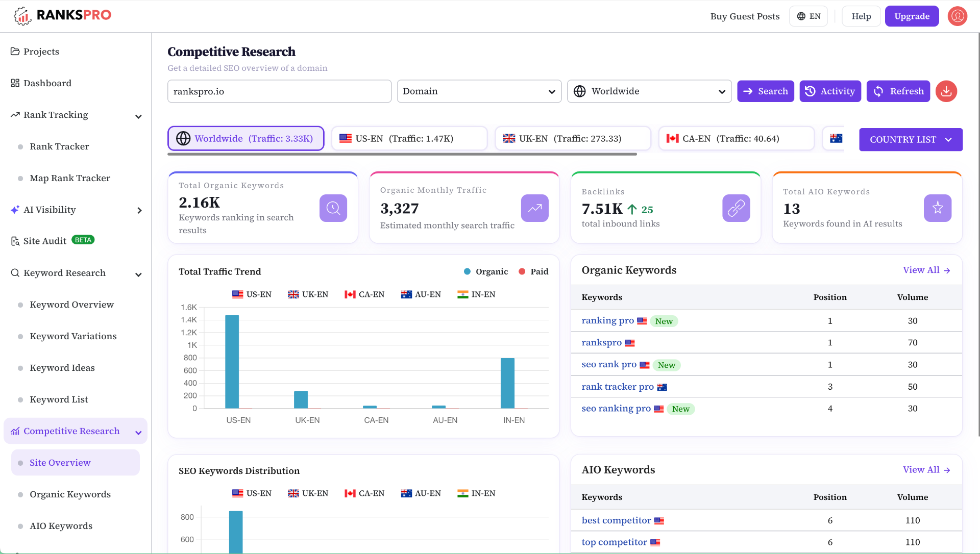The width and height of the screenshot is (980, 554).
Task: Select the CA-EN traffic tab
Action: 736,138
